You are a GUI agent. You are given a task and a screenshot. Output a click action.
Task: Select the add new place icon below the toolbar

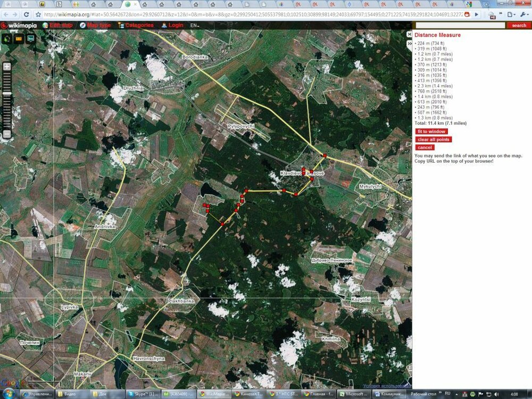(x=6, y=39)
